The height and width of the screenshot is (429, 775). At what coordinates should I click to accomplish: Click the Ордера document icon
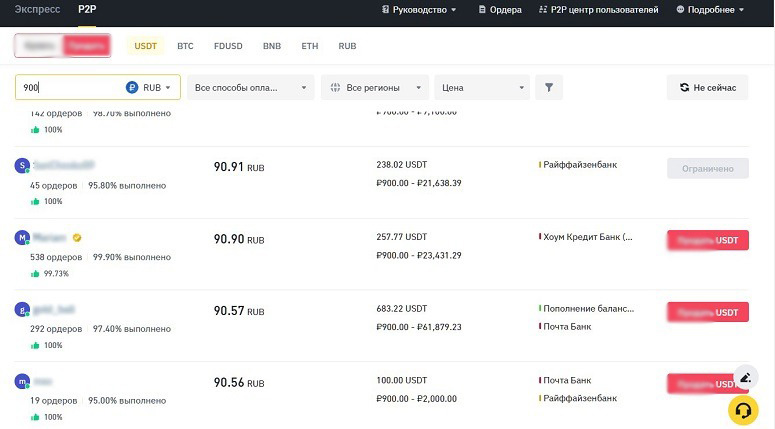coord(482,9)
